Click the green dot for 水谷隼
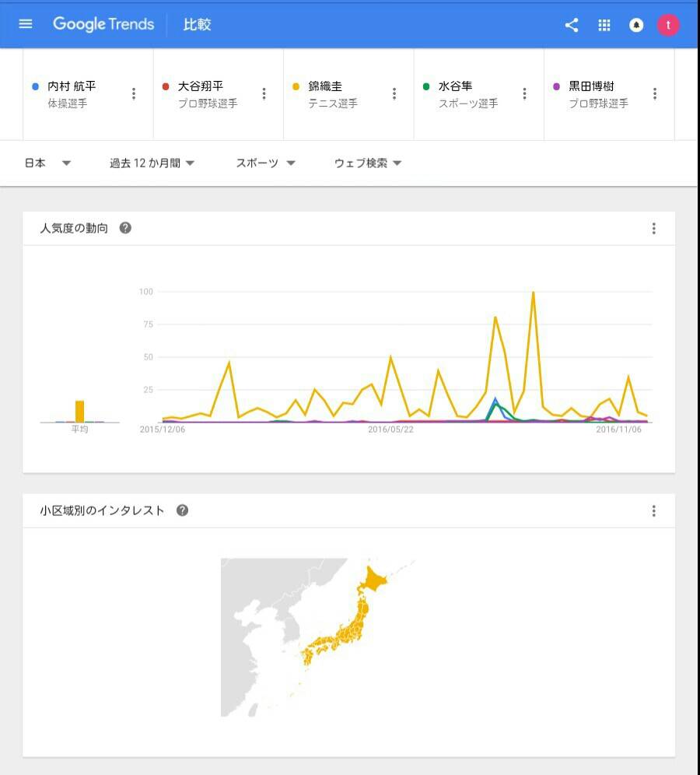 tap(425, 86)
